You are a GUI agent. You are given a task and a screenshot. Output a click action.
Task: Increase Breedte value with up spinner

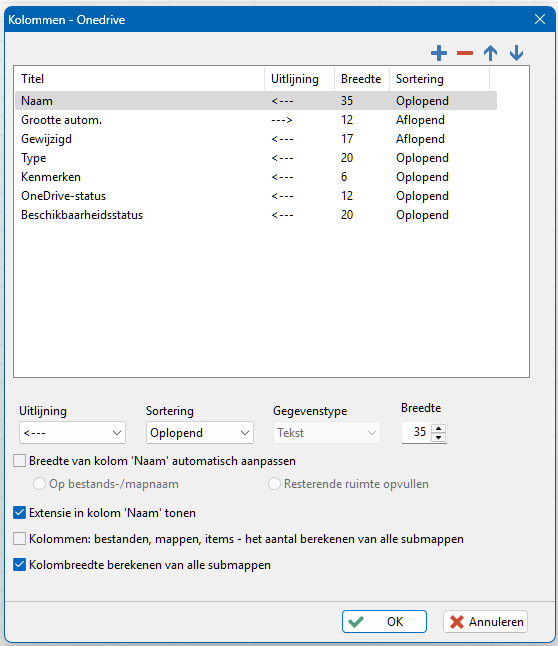pyautogui.click(x=438, y=428)
